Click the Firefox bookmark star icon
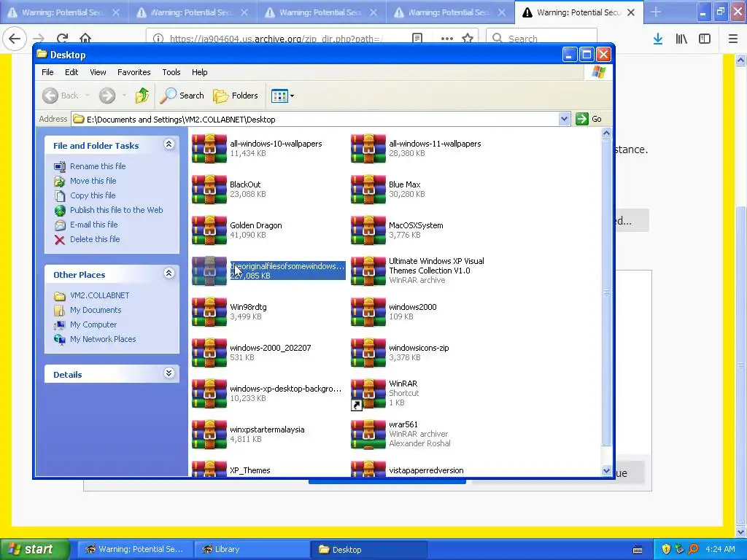The image size is (747, 560). click(468, 38)
